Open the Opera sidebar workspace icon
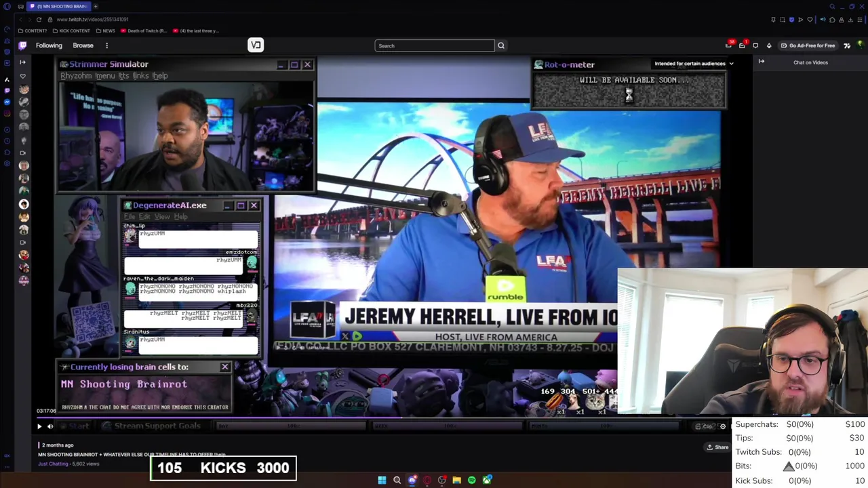The image size is (868, 488). click(x=21, y=7)
